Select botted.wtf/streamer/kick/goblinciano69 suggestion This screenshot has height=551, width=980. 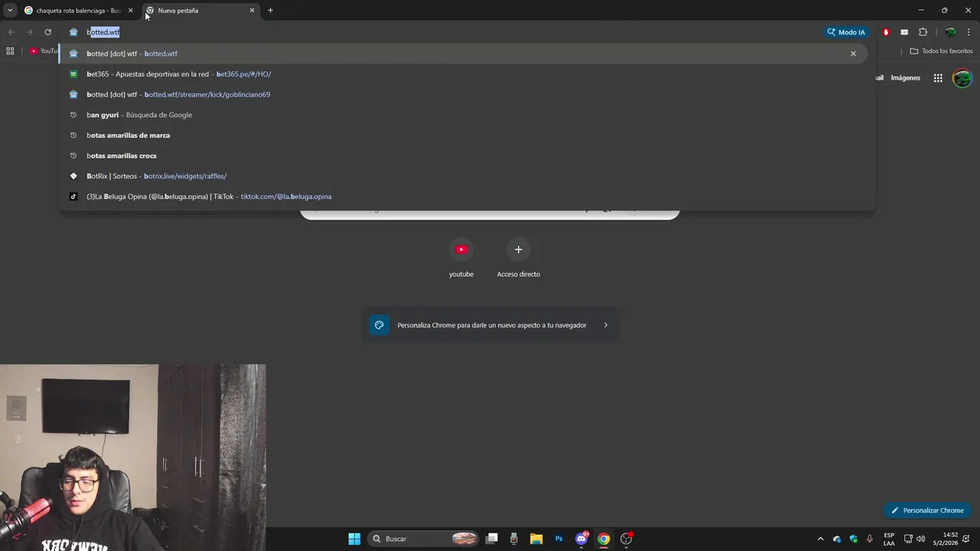coord(462,94)
